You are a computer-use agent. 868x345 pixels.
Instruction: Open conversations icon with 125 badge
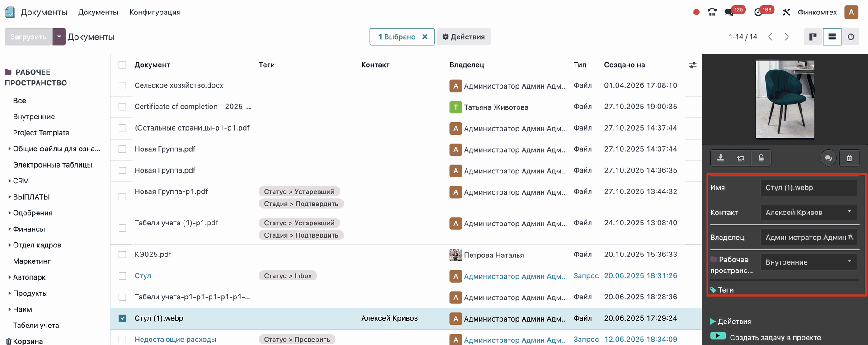point(729,12)
